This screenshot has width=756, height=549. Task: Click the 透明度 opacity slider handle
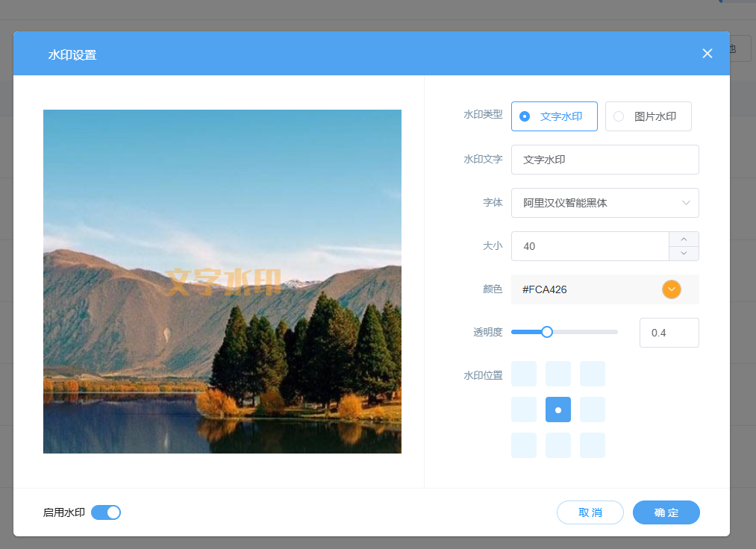[x=547, y=332]
